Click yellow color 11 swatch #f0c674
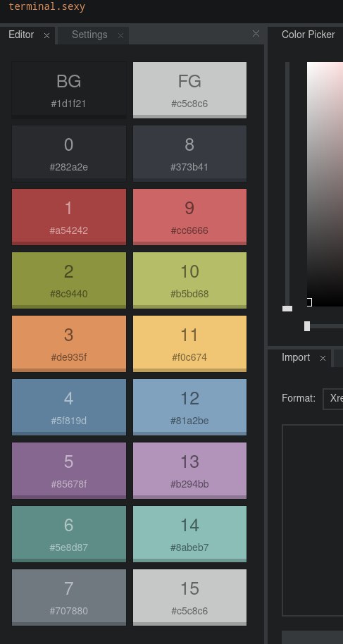Image resolution: width=343 pixels, height=644 pixels. click(189, 344)
